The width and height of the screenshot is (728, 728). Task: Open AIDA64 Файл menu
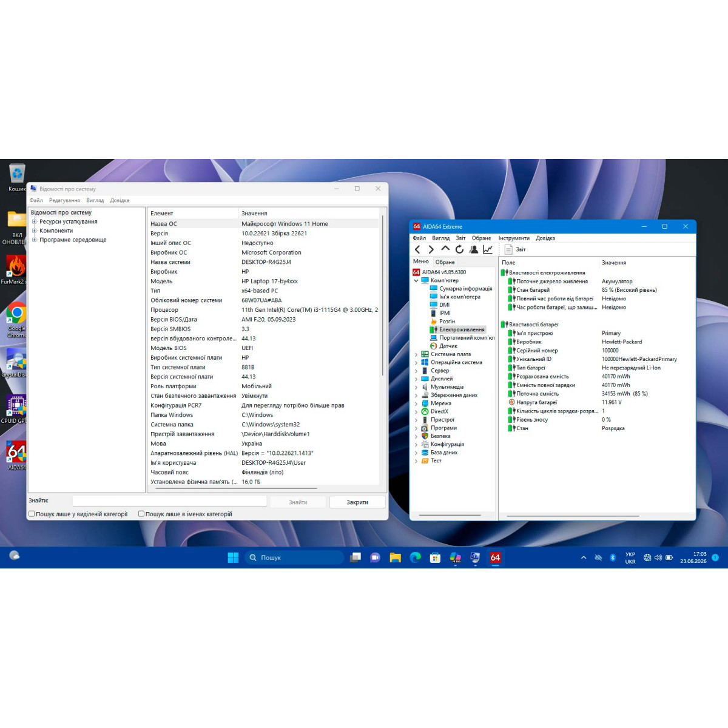419,238
